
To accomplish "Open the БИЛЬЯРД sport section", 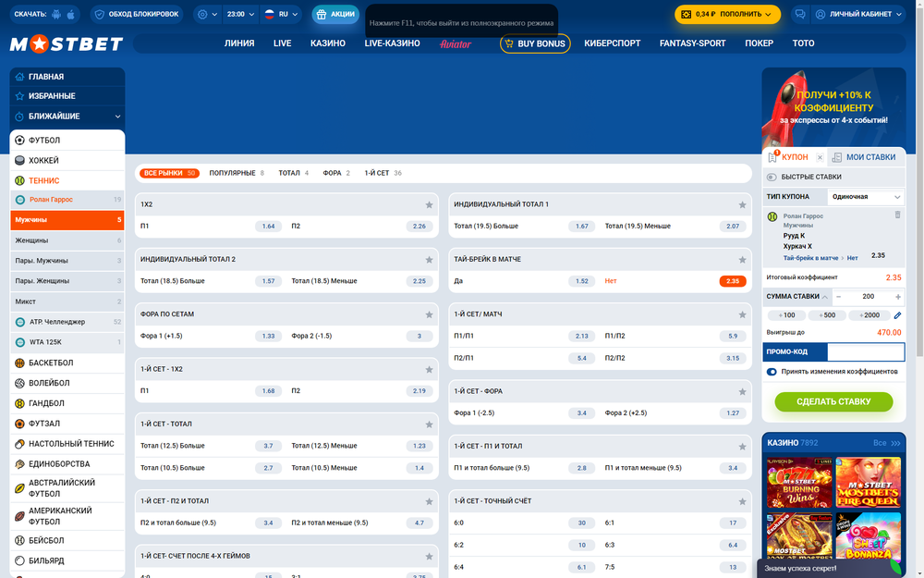I will coord(67,561).
